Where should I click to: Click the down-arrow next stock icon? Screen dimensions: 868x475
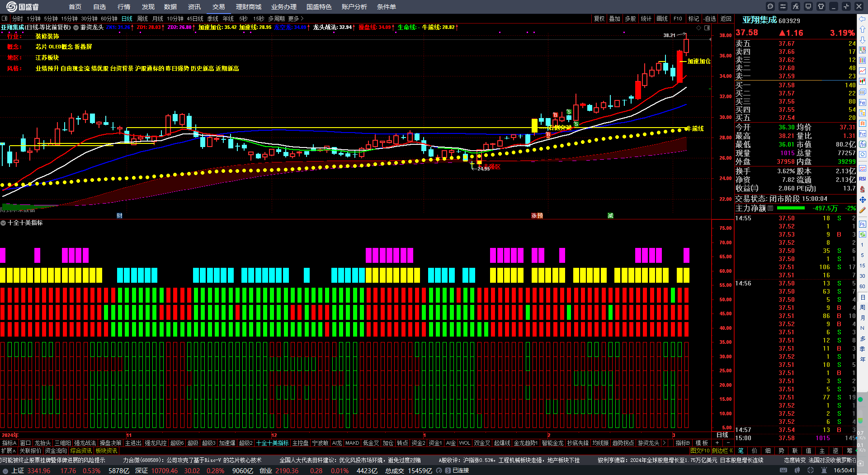863,40
